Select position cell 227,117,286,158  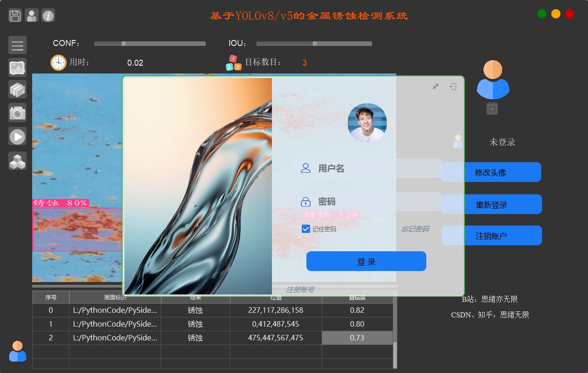pyautogui.click(x=276, y=310)
